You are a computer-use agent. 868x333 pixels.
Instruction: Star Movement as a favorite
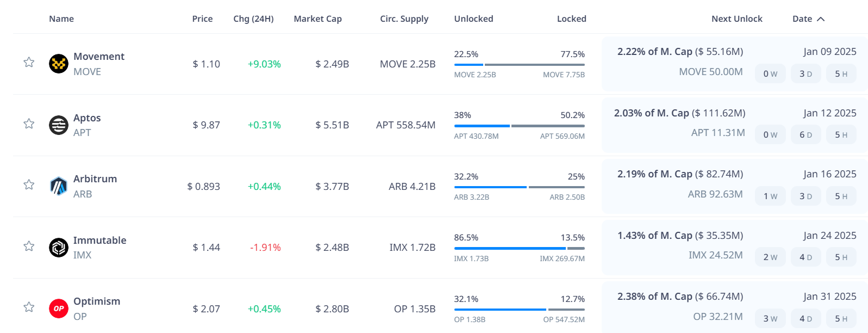29,62
